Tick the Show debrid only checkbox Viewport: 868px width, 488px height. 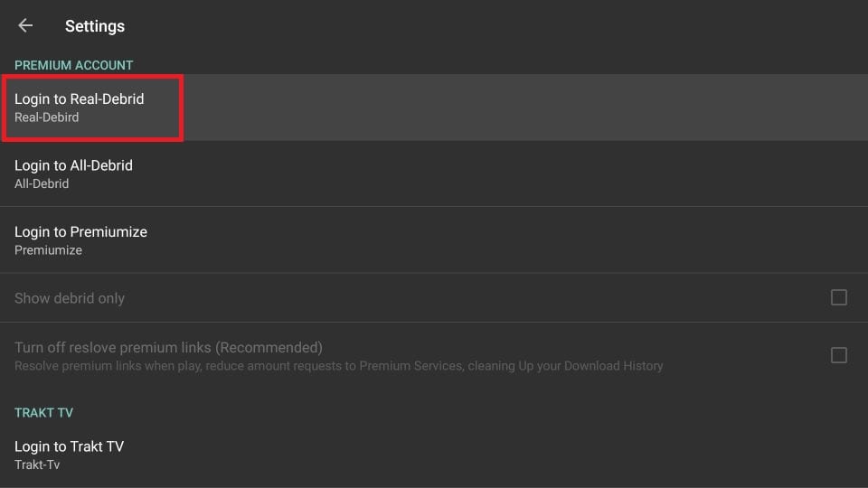pos(839,297)
